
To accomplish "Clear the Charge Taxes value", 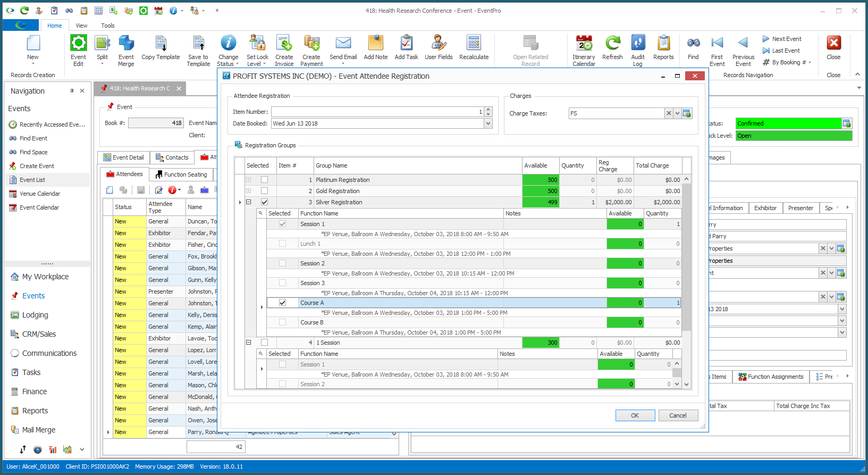I will coord(669,113).
